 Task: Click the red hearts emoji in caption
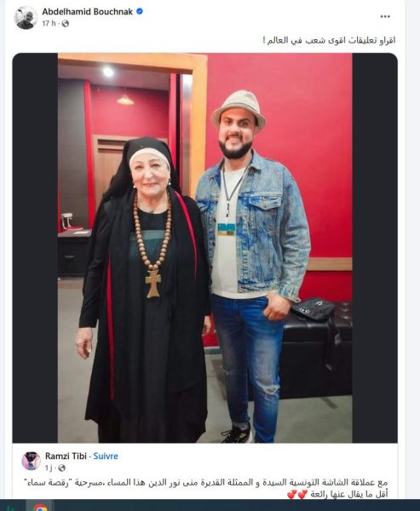pyautogui.click(x=297, y=495)
